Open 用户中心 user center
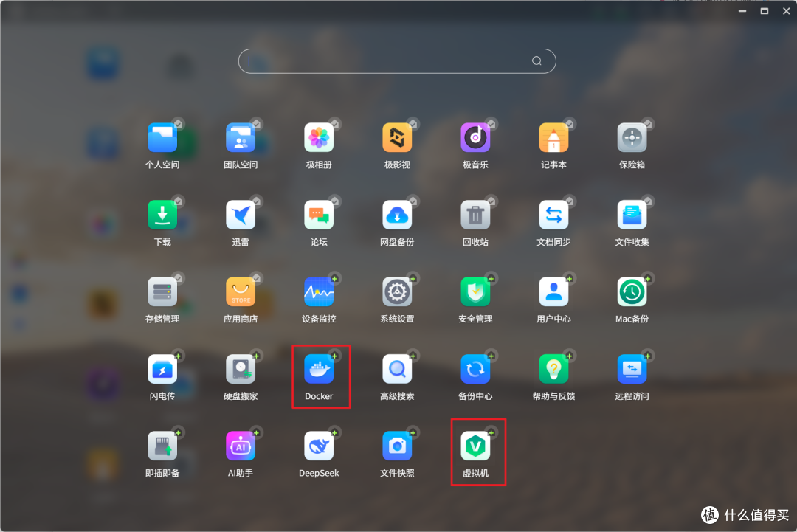Viewport: 797px width, 532px height. [x=553, y=292]
